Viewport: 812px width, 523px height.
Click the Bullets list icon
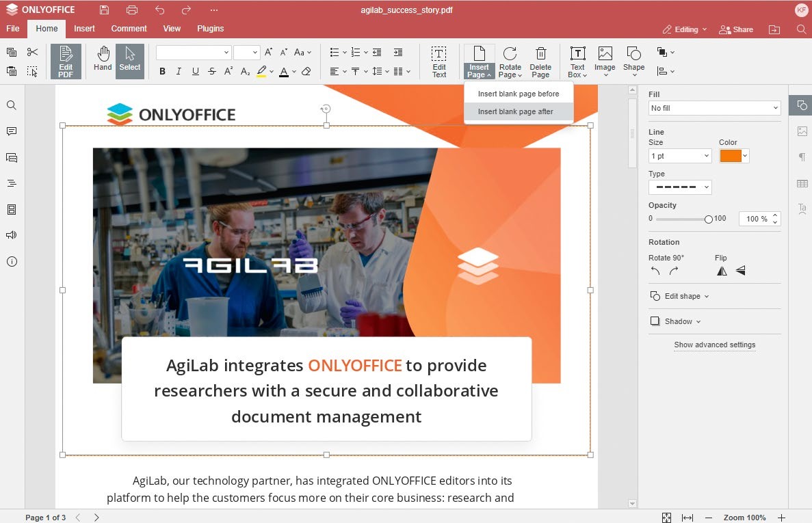335,52
